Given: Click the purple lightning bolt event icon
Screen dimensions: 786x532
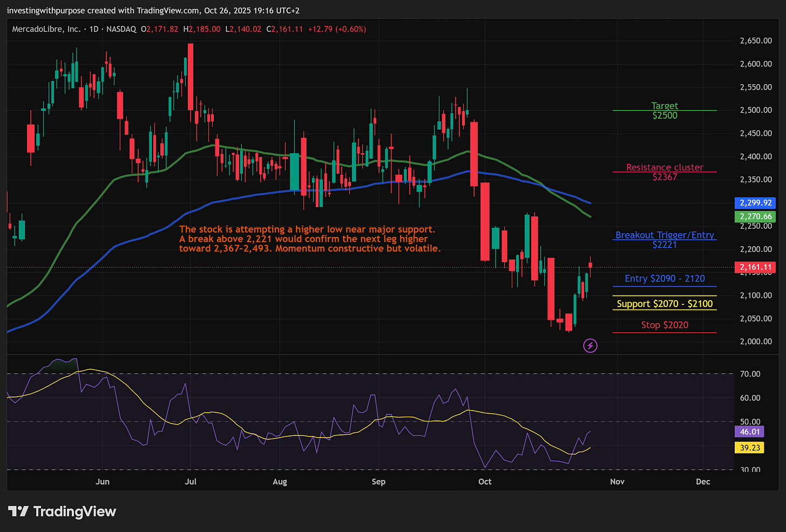Looking at the screenshot, I should (x=591, y=345).
